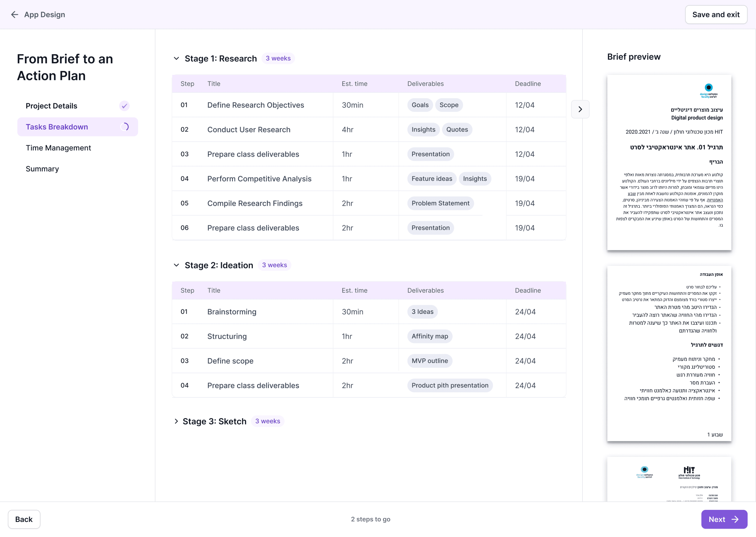The height and width of the screenshot is (537, 756).
Task: Click the checkmark icon beside Project Details
Action: (x=124, y=106)
